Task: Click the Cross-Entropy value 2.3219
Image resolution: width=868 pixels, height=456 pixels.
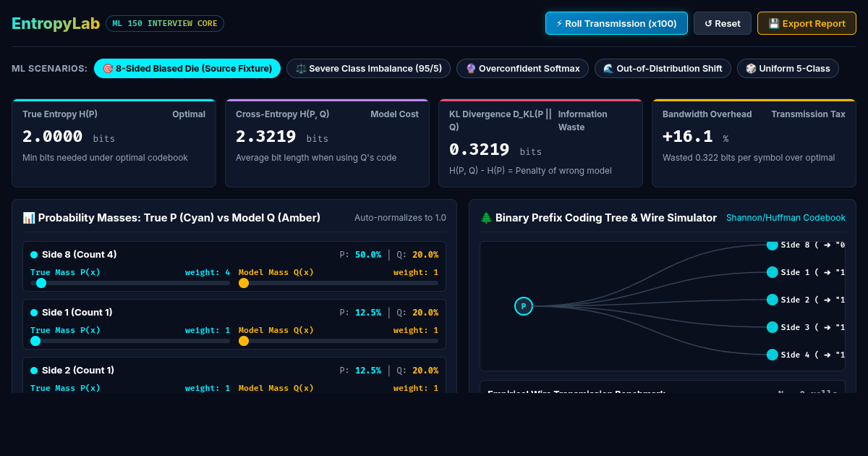Action: pos(266,136)
